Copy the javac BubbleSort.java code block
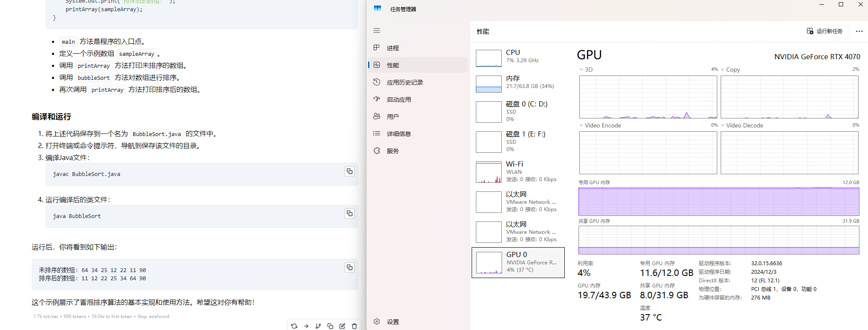This screenshot has height=330, width=868. [350, 172]
